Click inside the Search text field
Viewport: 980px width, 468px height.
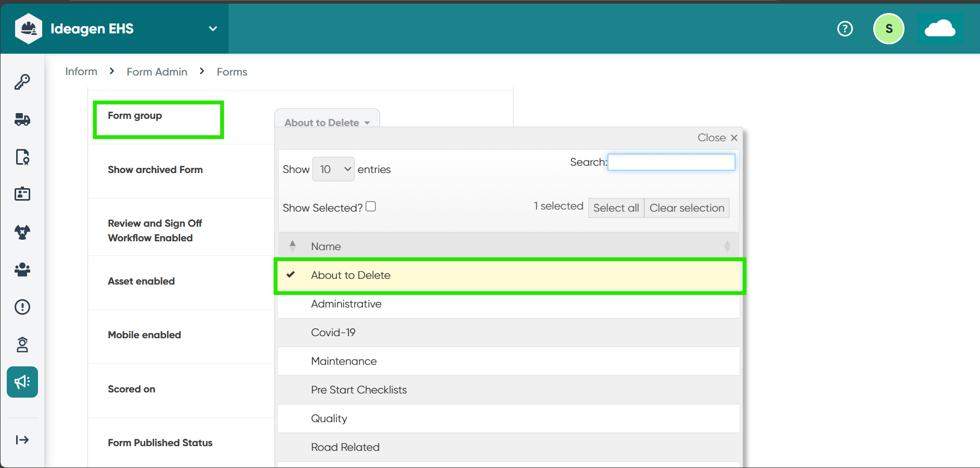(671, 162)
